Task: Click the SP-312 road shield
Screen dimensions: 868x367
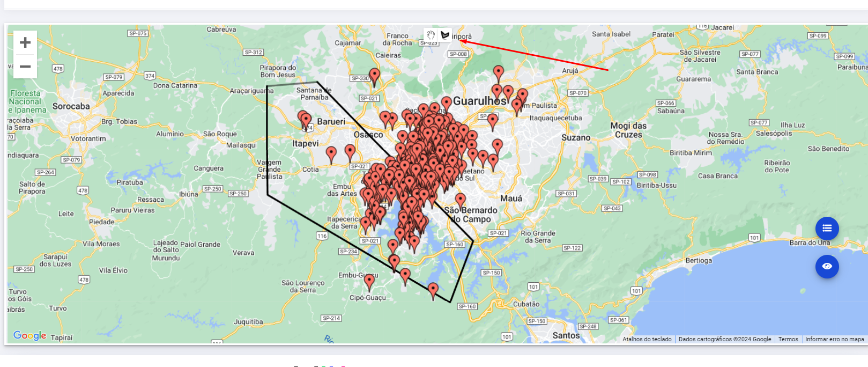Action: point(253,52)
